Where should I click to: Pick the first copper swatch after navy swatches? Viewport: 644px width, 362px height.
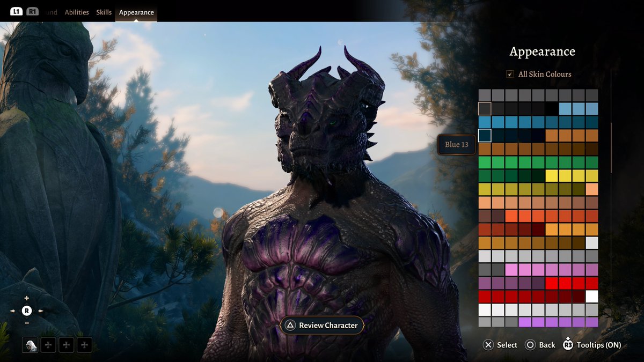pos(552,135)
